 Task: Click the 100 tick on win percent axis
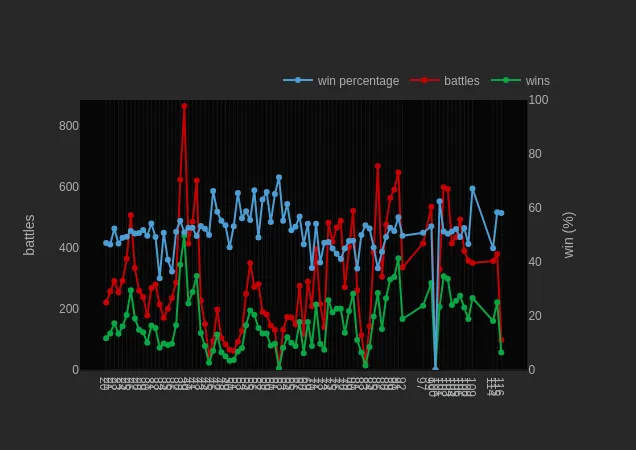[x=538, y=100]
